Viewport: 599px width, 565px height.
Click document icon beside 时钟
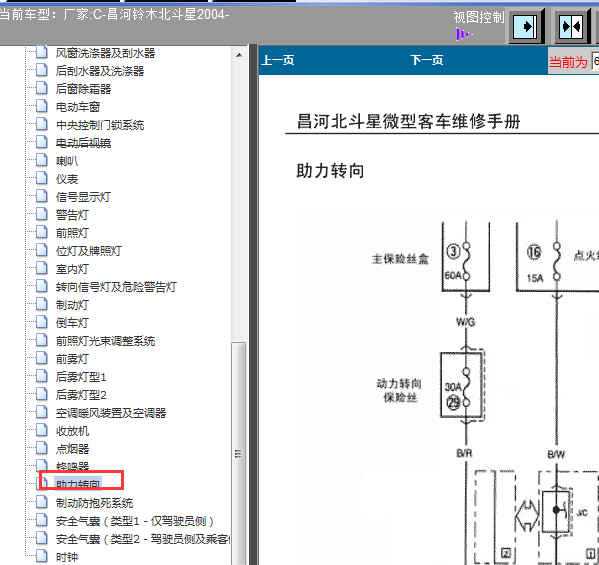(42, 556)
